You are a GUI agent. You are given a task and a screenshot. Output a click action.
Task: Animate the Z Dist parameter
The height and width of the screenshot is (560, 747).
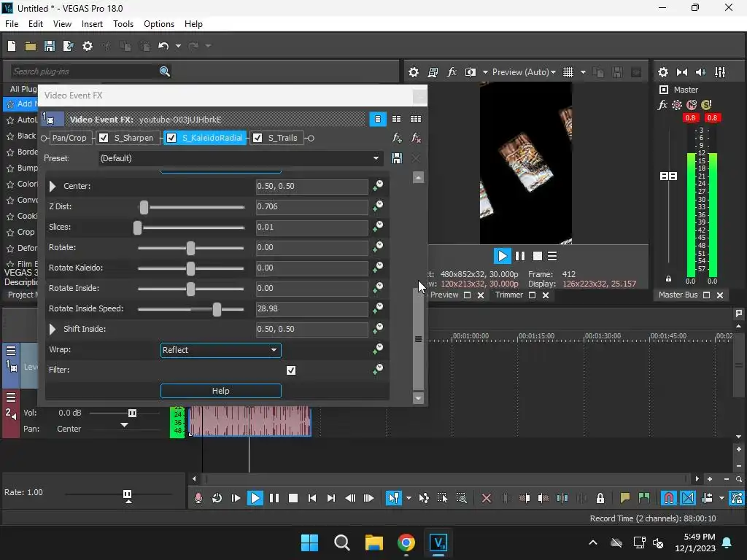378,206
